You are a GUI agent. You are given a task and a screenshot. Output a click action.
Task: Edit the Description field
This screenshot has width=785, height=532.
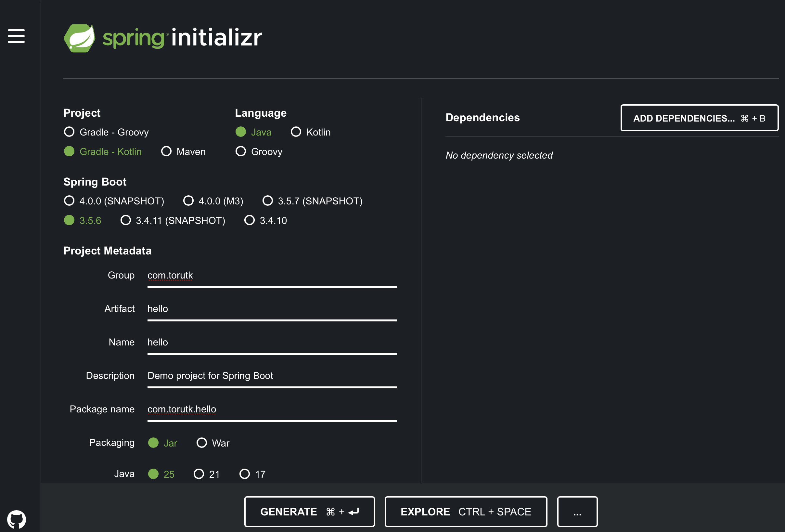point(272,376)
